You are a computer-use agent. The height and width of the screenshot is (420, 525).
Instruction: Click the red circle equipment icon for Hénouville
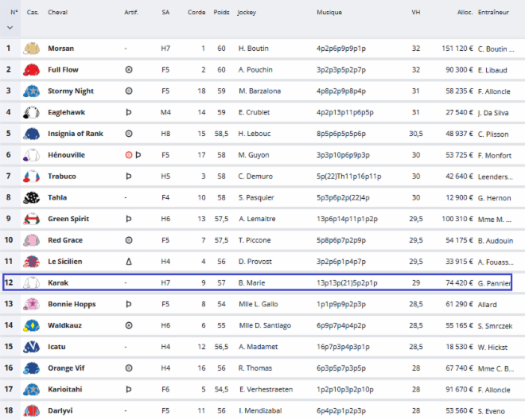point(128,155)
